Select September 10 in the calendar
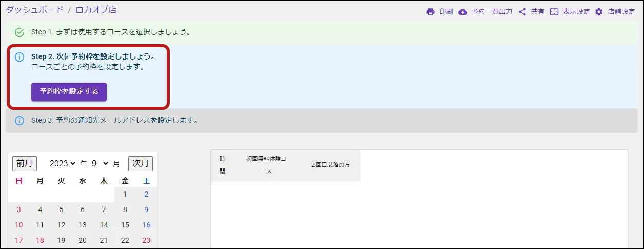This screenshot has width=644, height=249. [19, 225]
